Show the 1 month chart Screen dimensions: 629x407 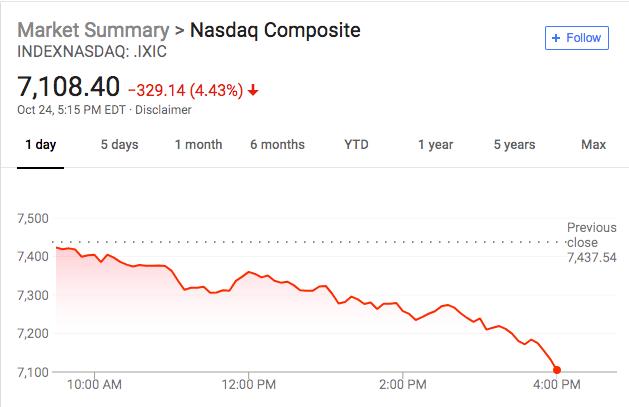tap(198, 145)
